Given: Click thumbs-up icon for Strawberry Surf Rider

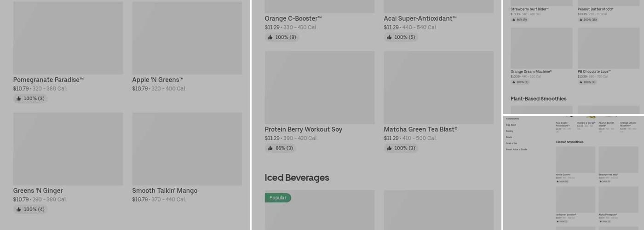Looking at the screenshot, I should point(514,20).
